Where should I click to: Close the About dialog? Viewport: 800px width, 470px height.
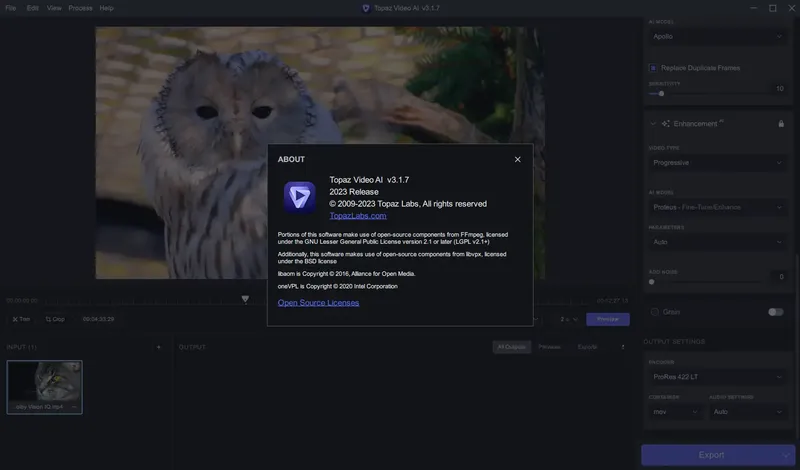click(517, 159)
